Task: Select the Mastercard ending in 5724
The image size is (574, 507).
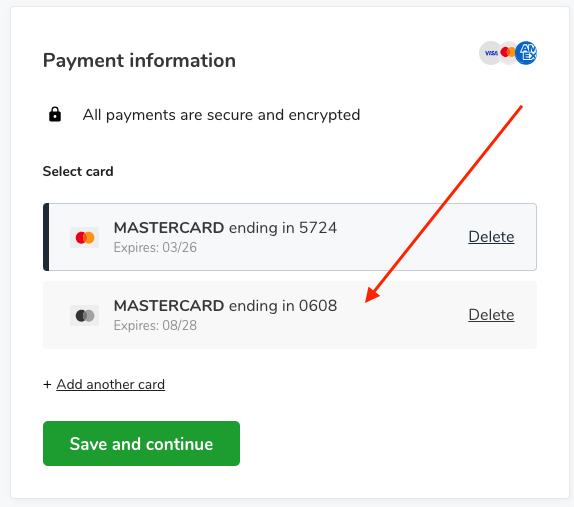Action: click(x=290, y=237)
